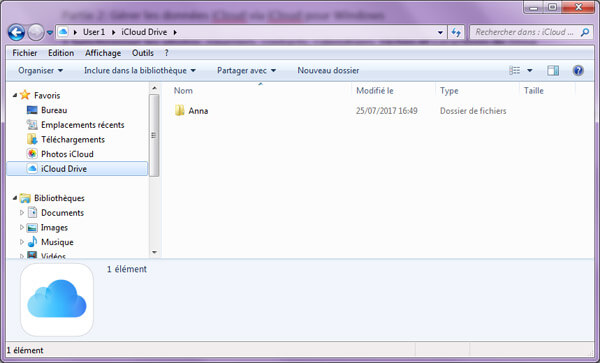Open Photos iCloud in sidebar
This screenshot has width=600, height=363.
pos(67,154)
